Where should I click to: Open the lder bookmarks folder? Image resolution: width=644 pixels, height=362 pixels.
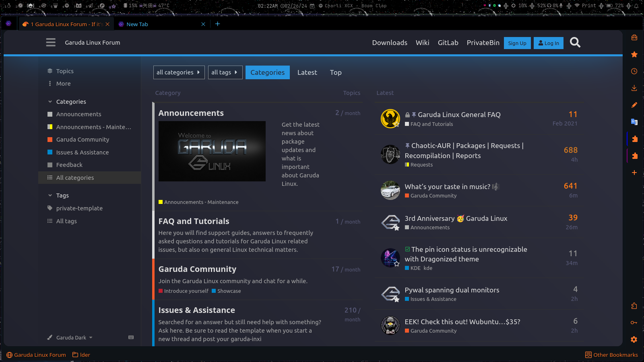(x=81, y=355)
